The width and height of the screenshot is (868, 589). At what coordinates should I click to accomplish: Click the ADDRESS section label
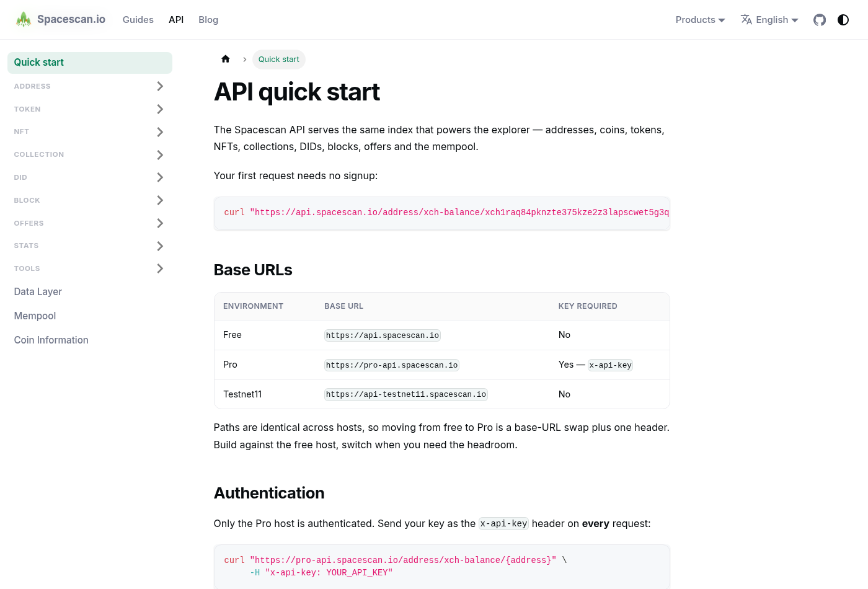(32, 86)
